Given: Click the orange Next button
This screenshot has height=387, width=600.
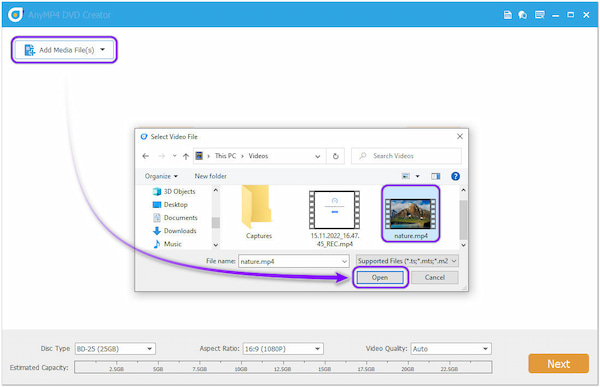Looking at the screenshot, I should pos(559,364).
